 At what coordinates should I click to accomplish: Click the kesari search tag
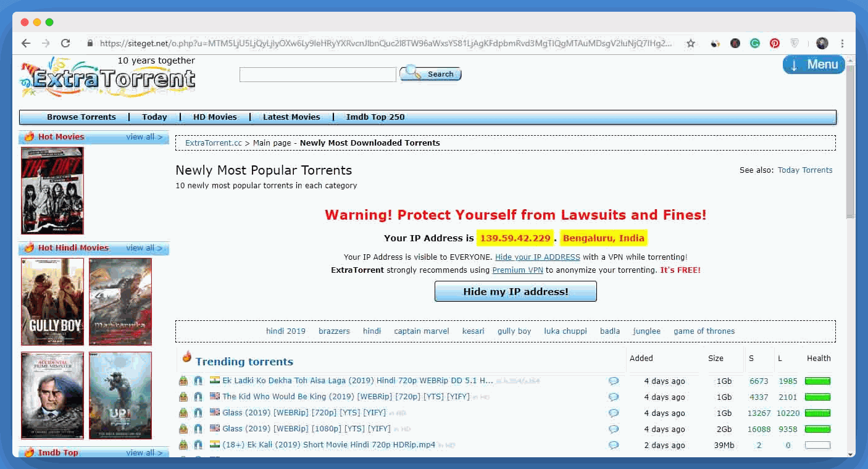[474, 331]
